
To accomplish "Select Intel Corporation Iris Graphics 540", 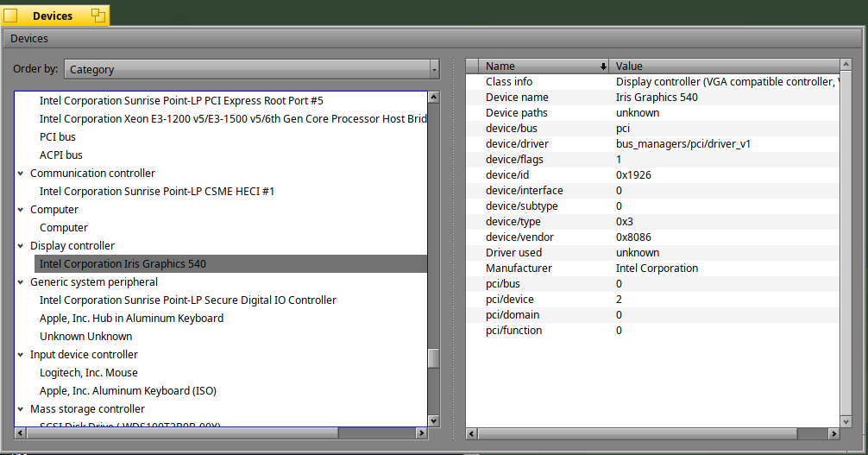I will (x=231, y=264).
